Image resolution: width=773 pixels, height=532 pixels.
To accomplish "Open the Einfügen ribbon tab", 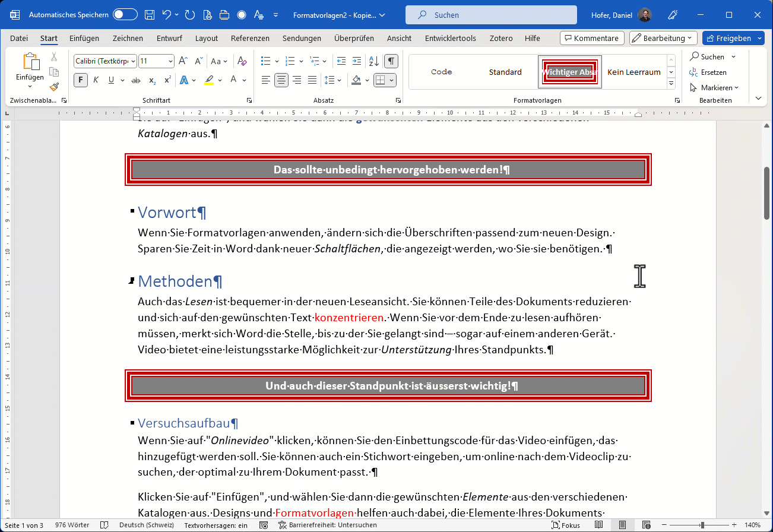I will click(84, 38).
